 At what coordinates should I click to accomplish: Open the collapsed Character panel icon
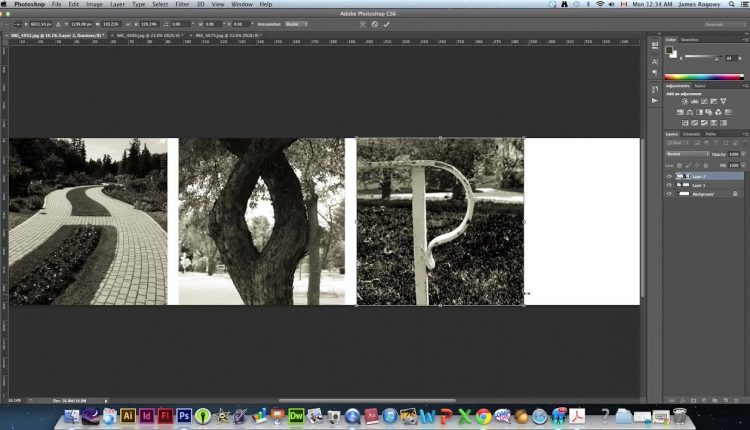655,62
